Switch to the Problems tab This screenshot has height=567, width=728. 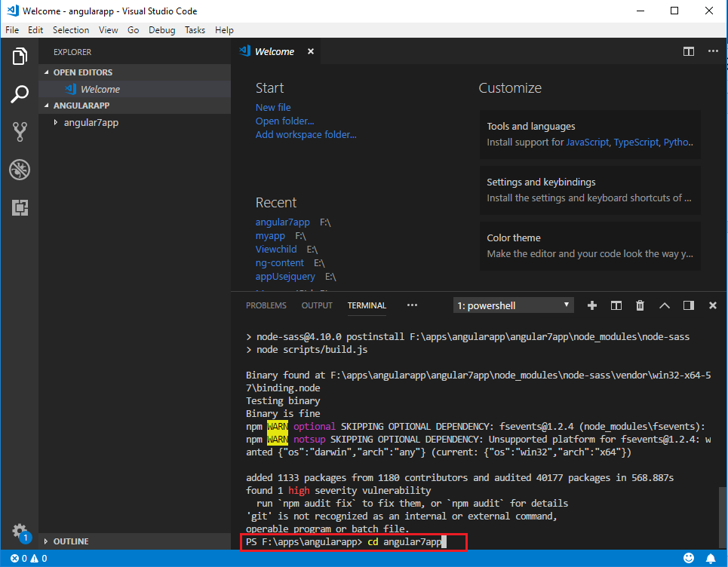pyautogui.click(x=266, y=305)
